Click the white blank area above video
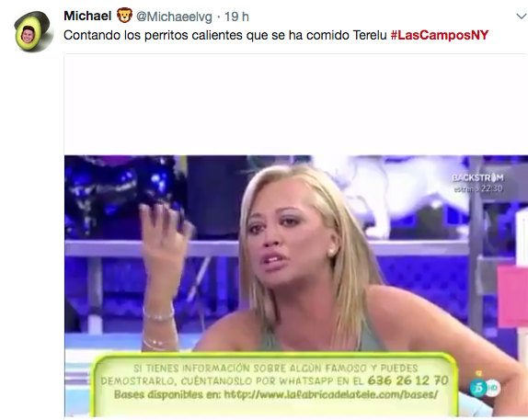 [x=296, y=105]
